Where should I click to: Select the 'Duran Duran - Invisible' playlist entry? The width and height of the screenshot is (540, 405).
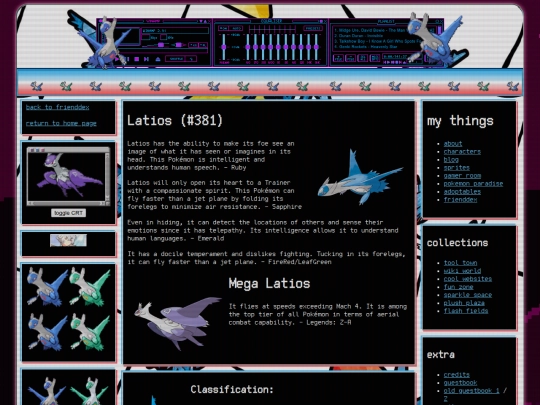359,36
